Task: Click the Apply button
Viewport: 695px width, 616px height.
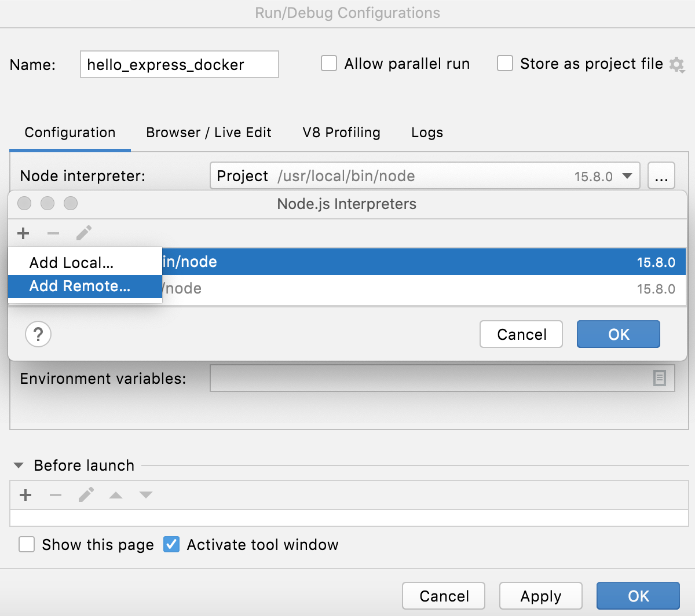Action: (x=540, y=596)
